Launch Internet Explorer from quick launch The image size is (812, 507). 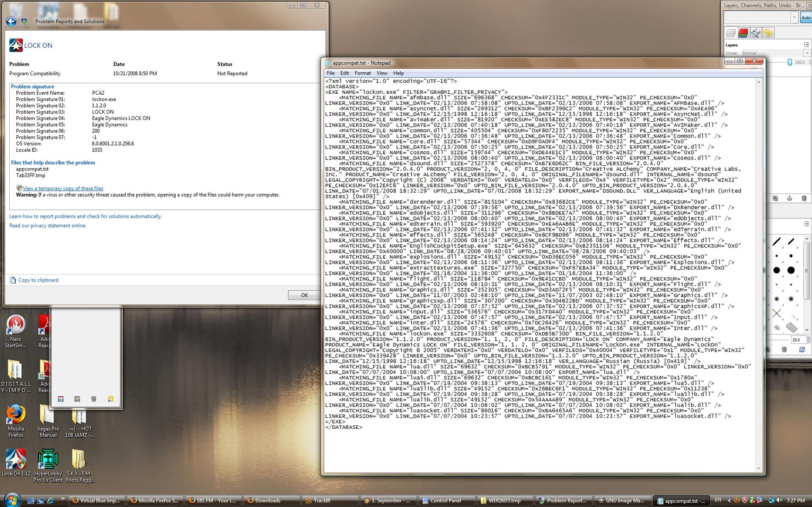(51, 501)
